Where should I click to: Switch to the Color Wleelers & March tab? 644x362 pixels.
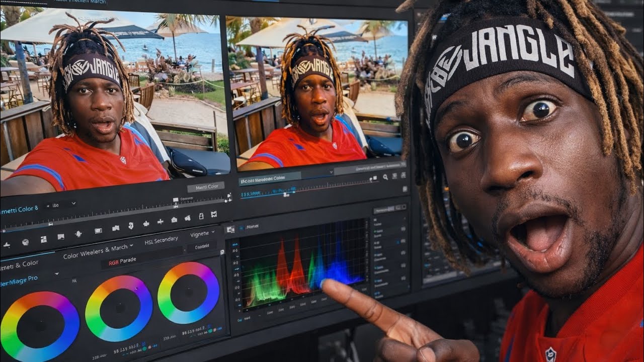click(x=95, y=251)
